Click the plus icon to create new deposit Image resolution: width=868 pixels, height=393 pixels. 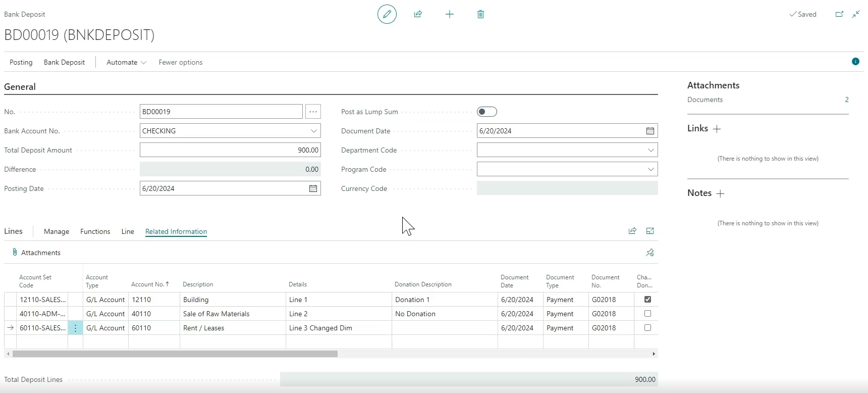pyautogui.click(x=449, y=14)
